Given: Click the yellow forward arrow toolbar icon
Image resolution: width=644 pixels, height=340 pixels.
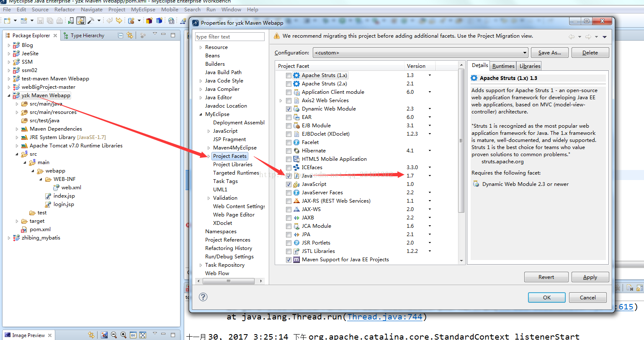Looking at the screenshot, I should click(x=119, y=20).
